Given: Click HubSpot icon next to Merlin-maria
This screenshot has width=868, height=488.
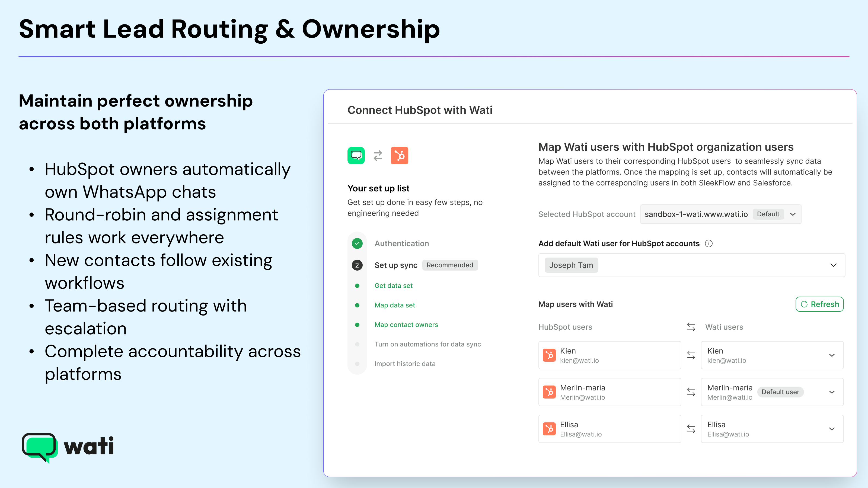Looking at the screenshot, I should point(549,392).
